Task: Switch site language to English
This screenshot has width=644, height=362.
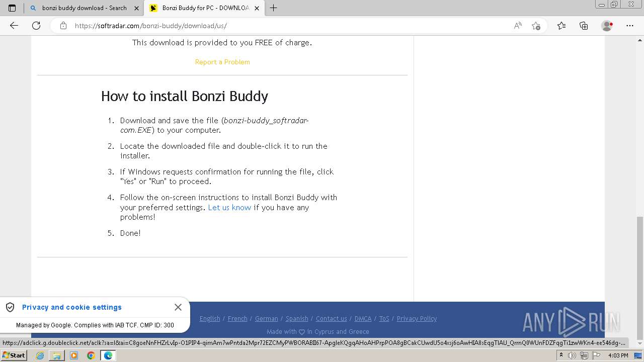Action: (x=210, y=319)
